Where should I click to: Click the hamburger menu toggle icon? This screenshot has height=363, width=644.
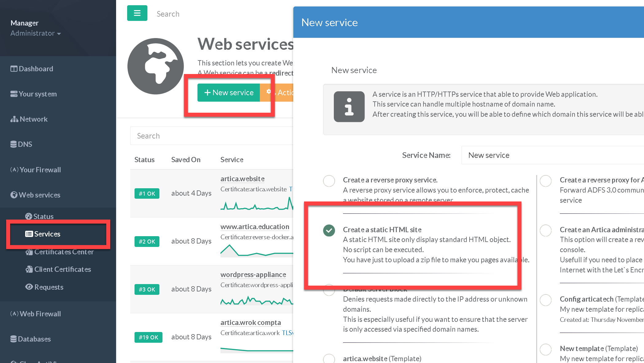(137, 13)
